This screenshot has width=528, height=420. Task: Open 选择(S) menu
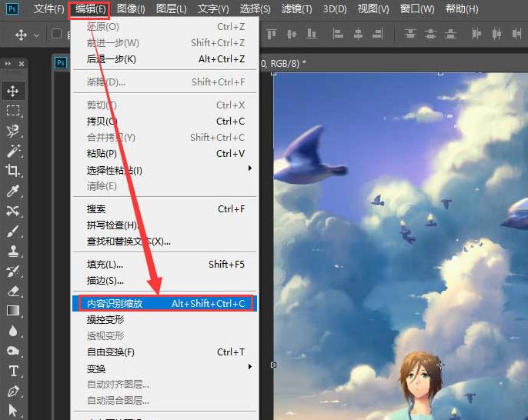(x=255, y=9)
